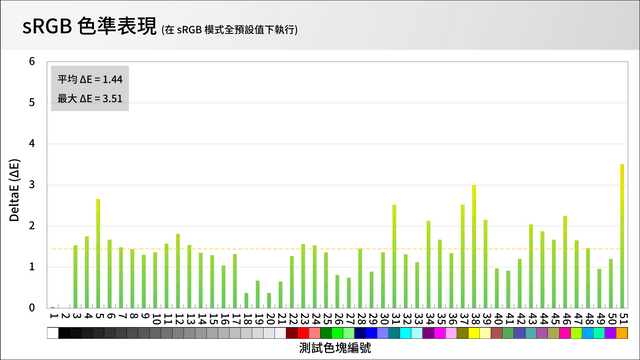Select the bar for patch 5
640x360 pixels.
(x=98, y=253)
